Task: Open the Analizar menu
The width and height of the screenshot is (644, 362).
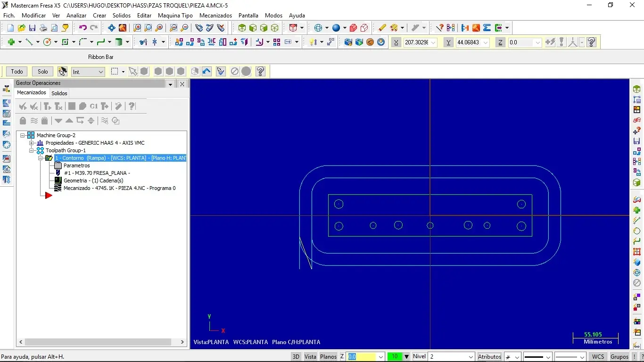Action: [76, 16]
